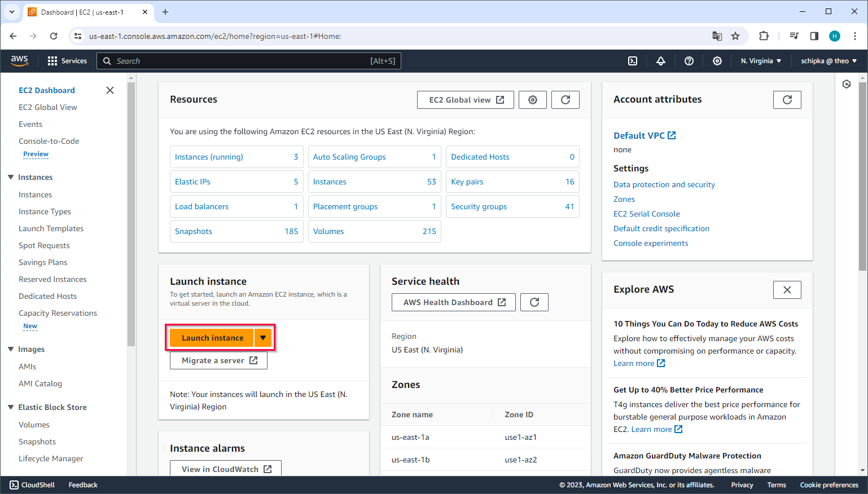Screen dimensions: 868x494
Task: Close the EC2 sidebar navigation
Action: pyautogui.click(x=110, y=90)
